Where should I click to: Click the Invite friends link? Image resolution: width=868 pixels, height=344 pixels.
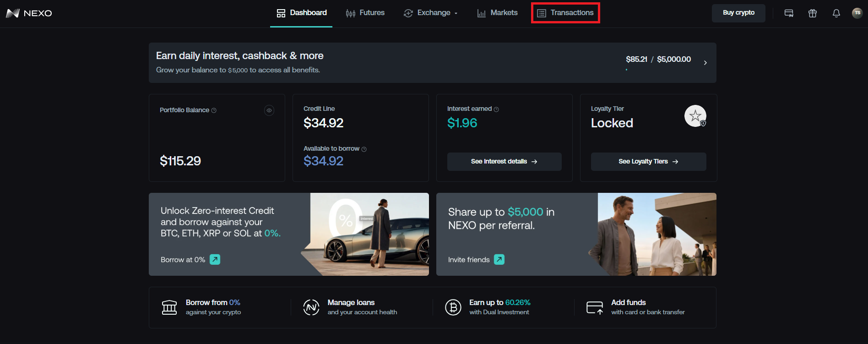coord(476,260)
